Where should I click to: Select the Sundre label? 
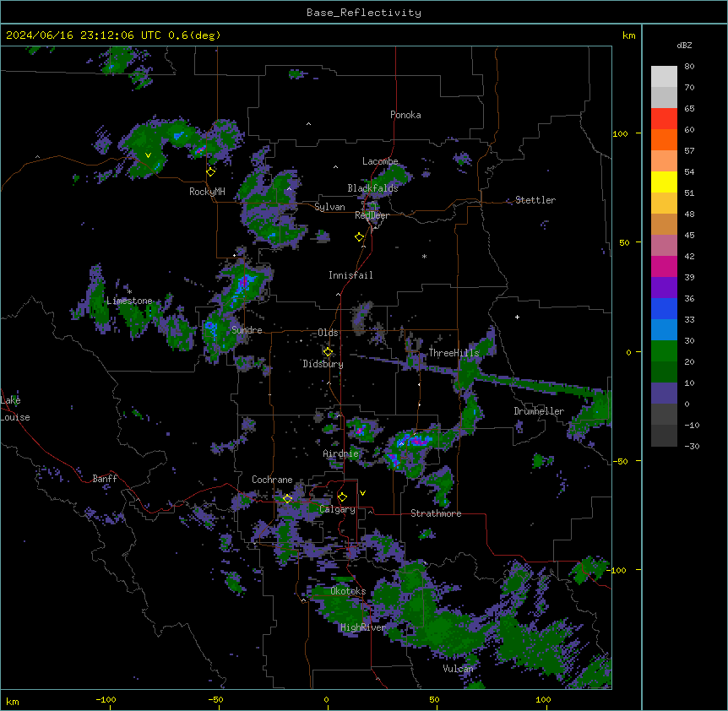pyautogui.click(x=247, y=330)
